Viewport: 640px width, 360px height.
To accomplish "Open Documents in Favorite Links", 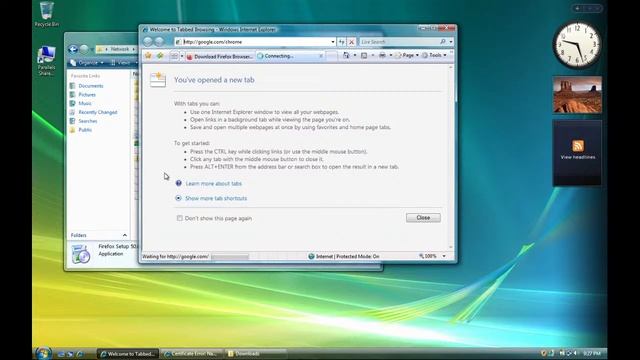I will 91,86.
